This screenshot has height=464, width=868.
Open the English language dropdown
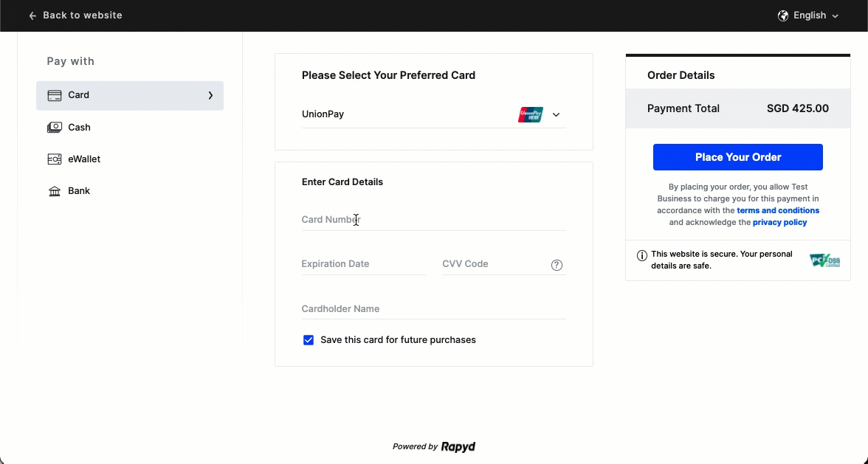[810, 15]
